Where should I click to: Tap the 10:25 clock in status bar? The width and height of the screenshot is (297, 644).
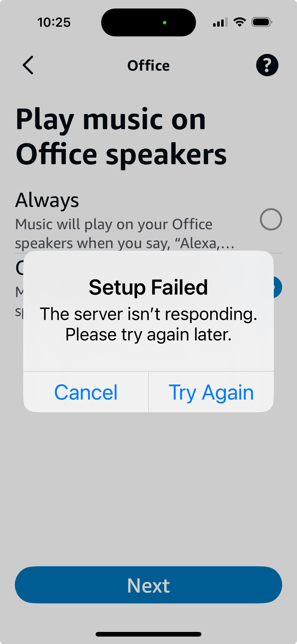click(54, 22)
